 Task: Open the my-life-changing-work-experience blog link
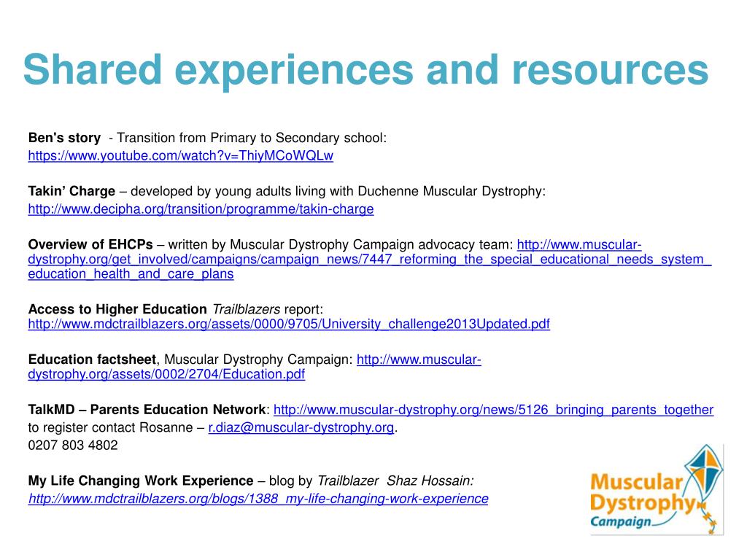(x=258, y=499)
